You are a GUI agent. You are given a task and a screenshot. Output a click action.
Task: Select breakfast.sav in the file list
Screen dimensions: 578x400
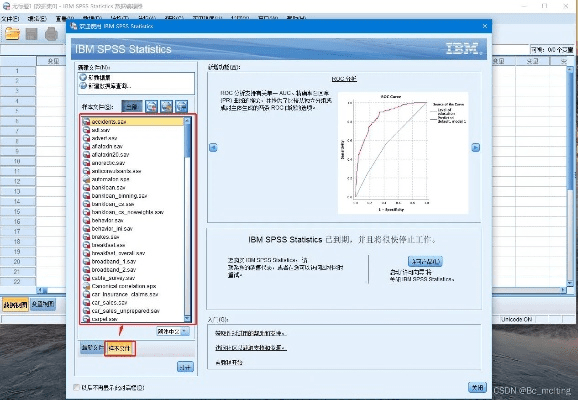pyautogui.click(x=133, y=245)
